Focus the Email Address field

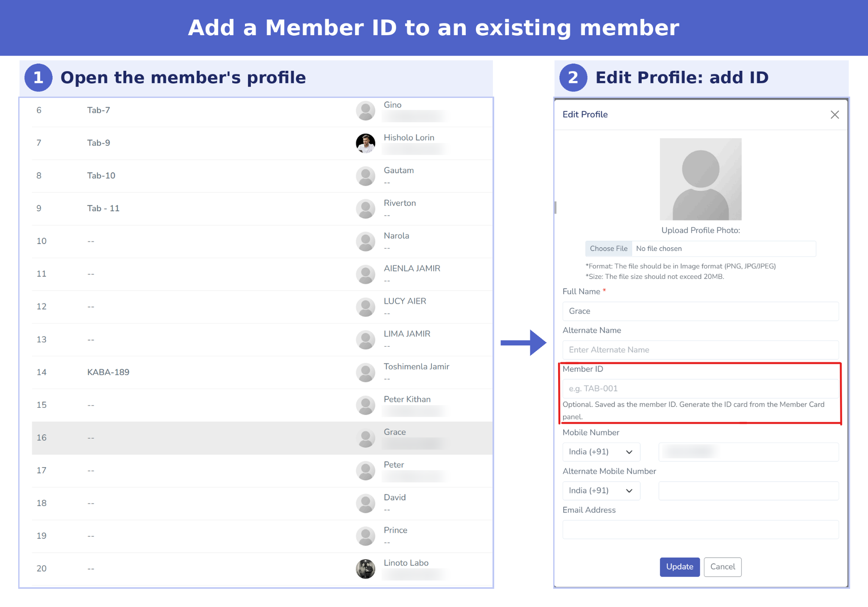point(701,529)
